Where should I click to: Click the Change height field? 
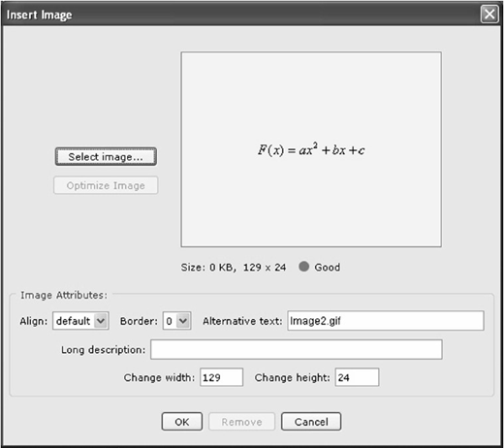357,377
